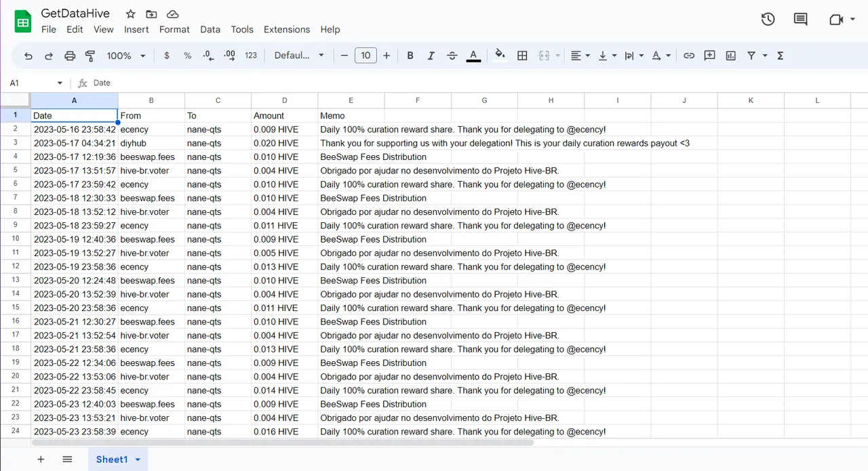The width and height of the screenshot is (868, 471).
Task: Open the Format menu
Action: click(174, 29)
